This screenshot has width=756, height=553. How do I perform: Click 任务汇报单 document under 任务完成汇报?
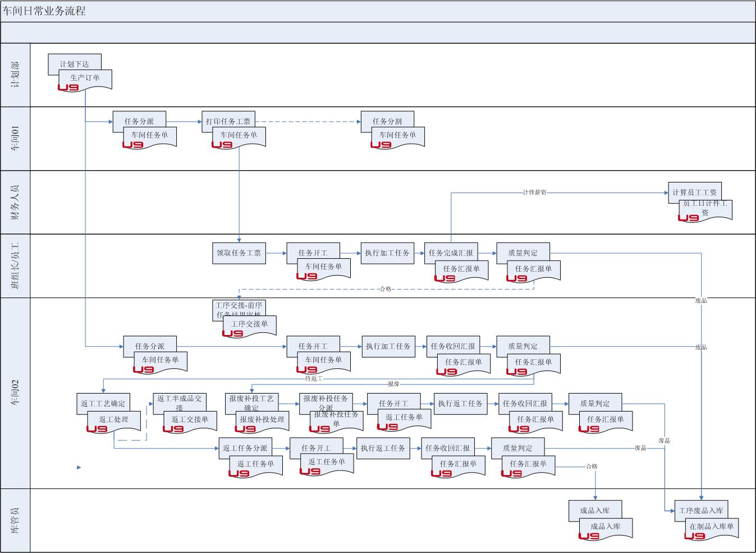pos(462,271)
